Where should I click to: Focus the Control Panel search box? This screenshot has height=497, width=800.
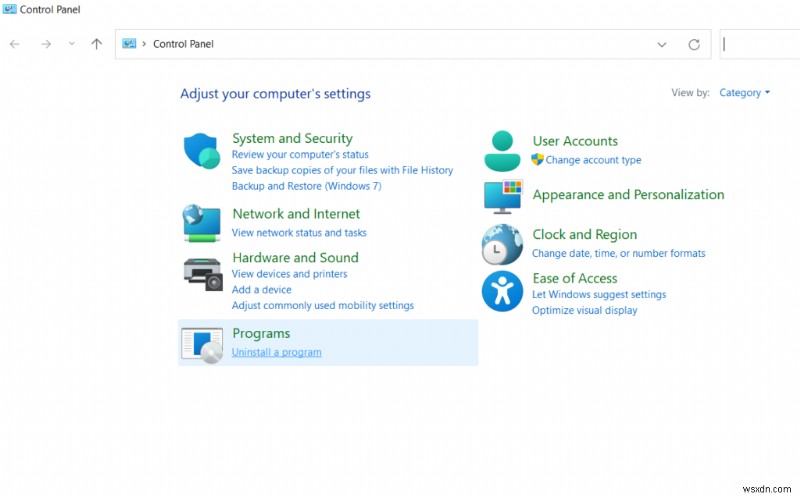click(760, 44)
